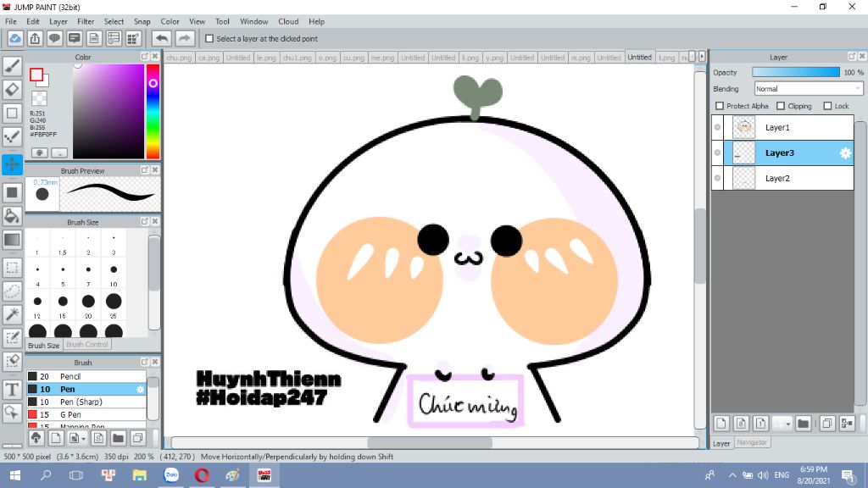This screenshot has width=868, height=488.
Task: Hide Layer1 visibility dot
Action: [717, 128]
